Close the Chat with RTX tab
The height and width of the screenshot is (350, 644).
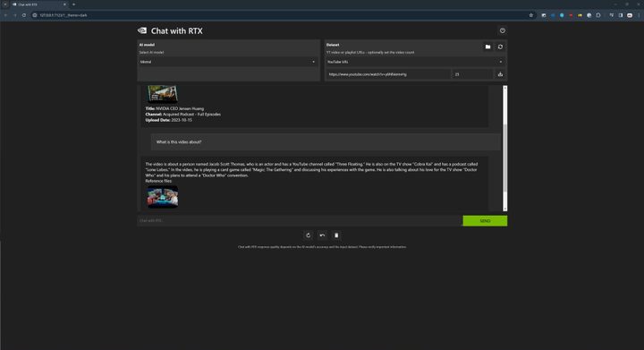64,4
